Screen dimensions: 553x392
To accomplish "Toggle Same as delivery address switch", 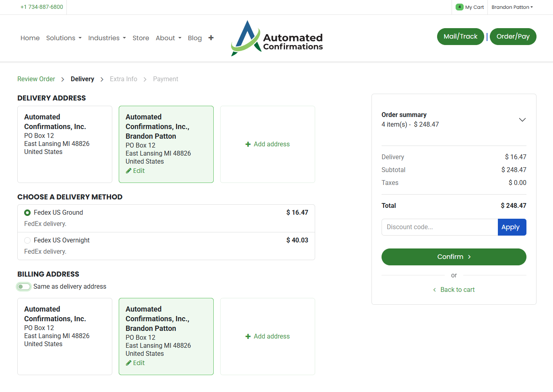I will point(24,287).
